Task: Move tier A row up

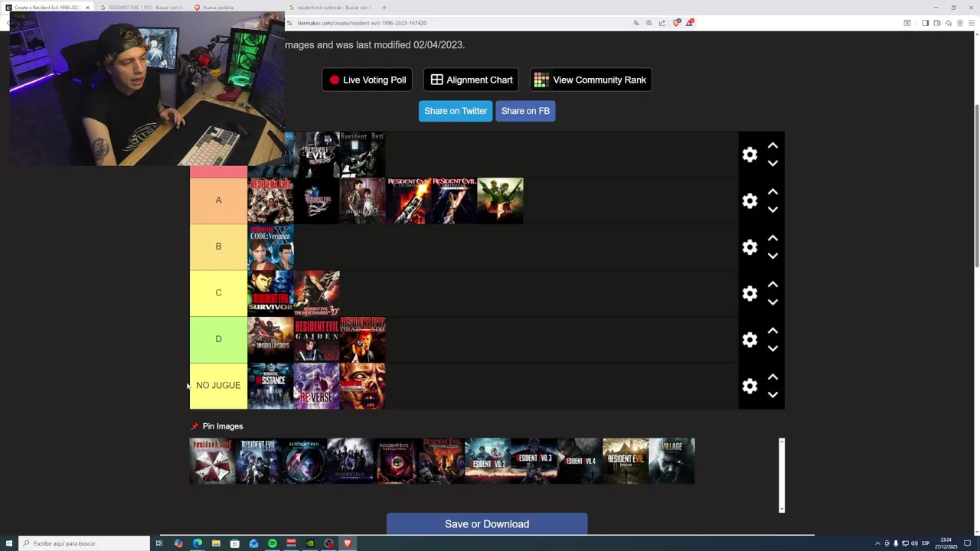Action: [x=773, y=192]
